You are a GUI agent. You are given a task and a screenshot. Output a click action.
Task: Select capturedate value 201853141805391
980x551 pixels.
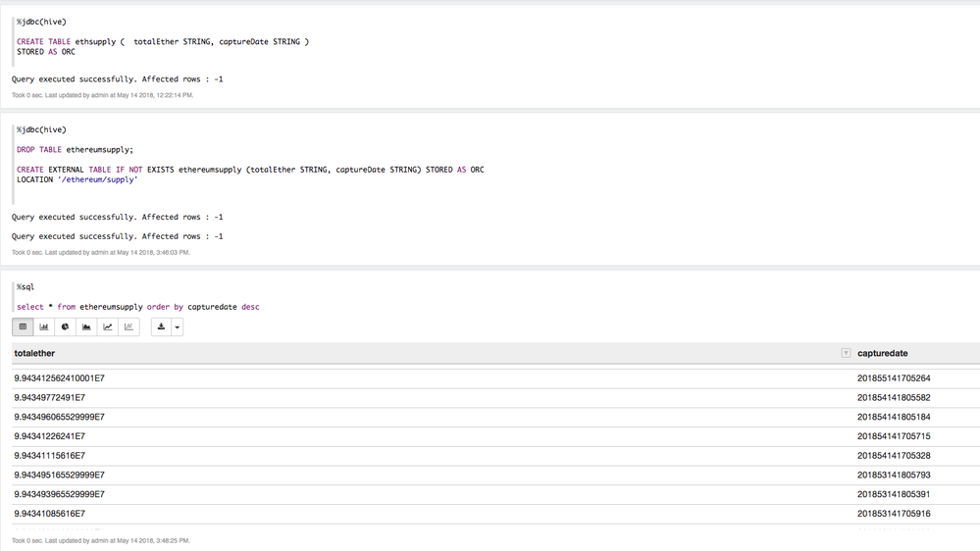[894, 494]
